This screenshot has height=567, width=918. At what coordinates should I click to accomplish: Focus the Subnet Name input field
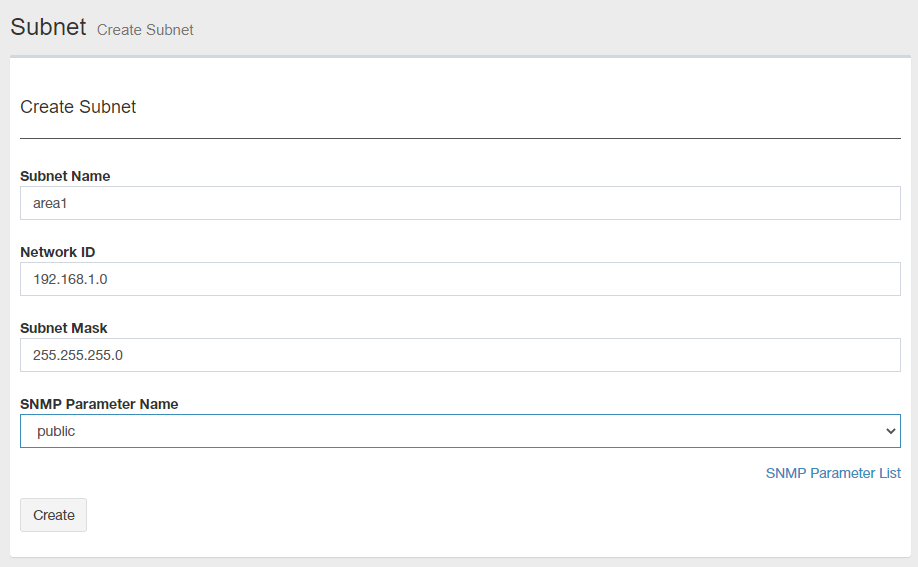point(460,203)
